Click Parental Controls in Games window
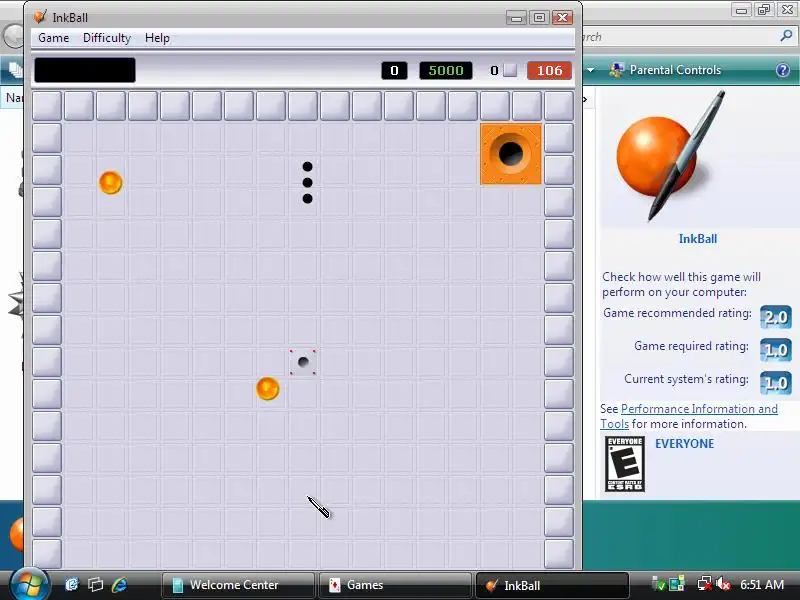800x600 pixels. point(675,70)
